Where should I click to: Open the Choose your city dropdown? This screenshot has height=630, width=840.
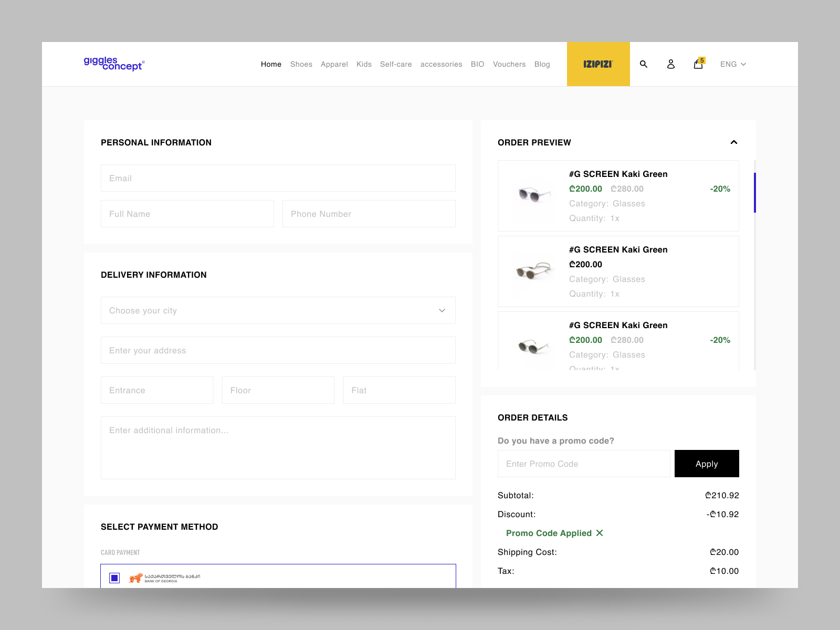278,310
